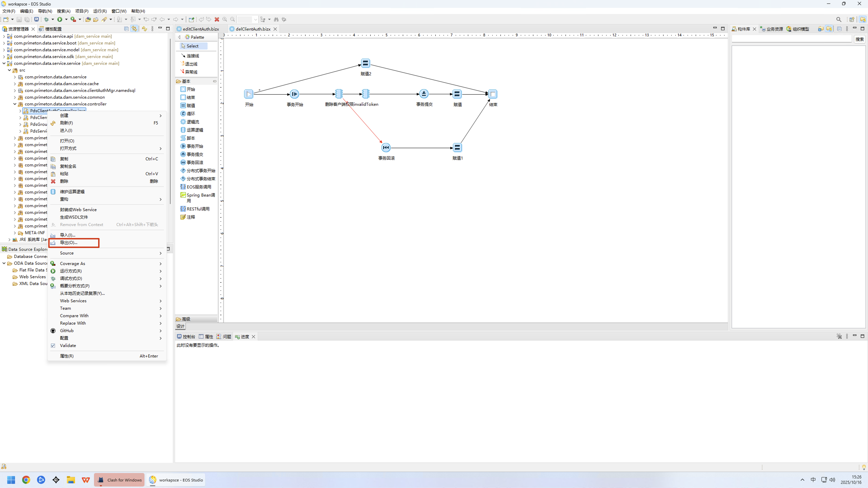Select the 事务回滚 node in diagram

coord(386,148)
